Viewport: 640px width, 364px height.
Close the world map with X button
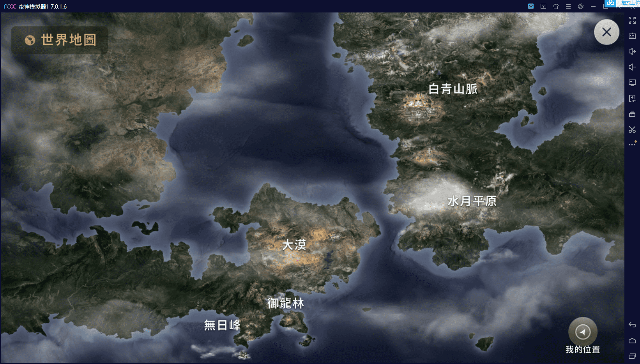point(606,32)
